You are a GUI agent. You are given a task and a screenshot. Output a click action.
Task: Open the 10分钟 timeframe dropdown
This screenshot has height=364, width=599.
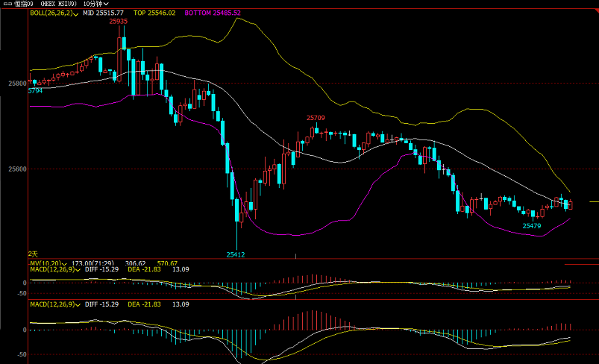pos(96,4)
